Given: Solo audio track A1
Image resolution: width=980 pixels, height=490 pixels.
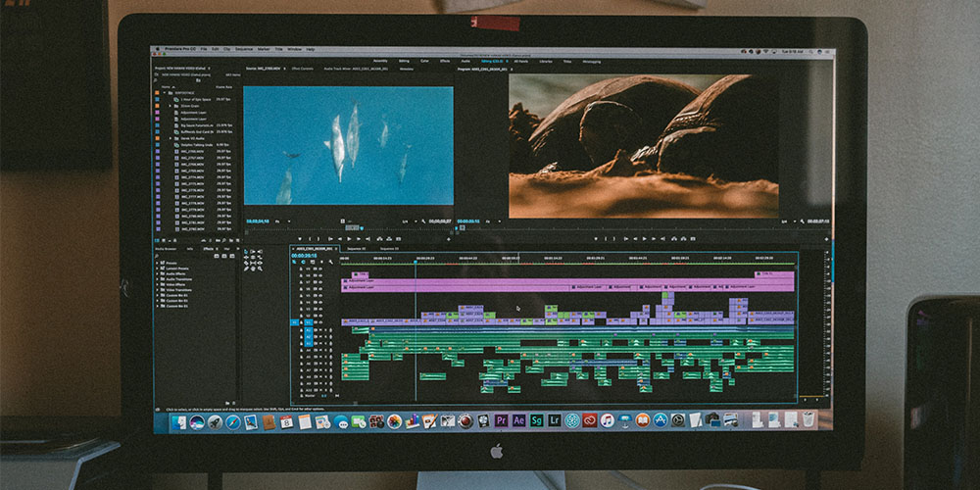Looking at the screenshot, I should [325, 330].
